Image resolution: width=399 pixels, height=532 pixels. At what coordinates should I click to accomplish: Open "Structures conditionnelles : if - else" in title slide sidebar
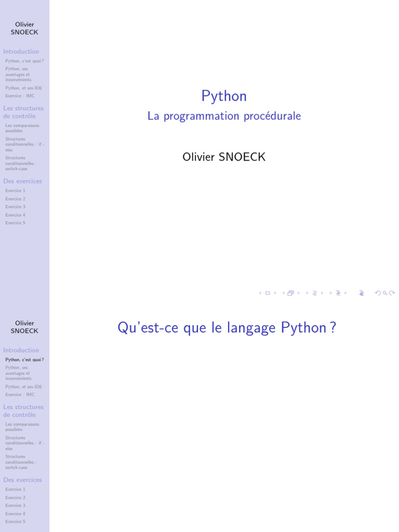25,144
